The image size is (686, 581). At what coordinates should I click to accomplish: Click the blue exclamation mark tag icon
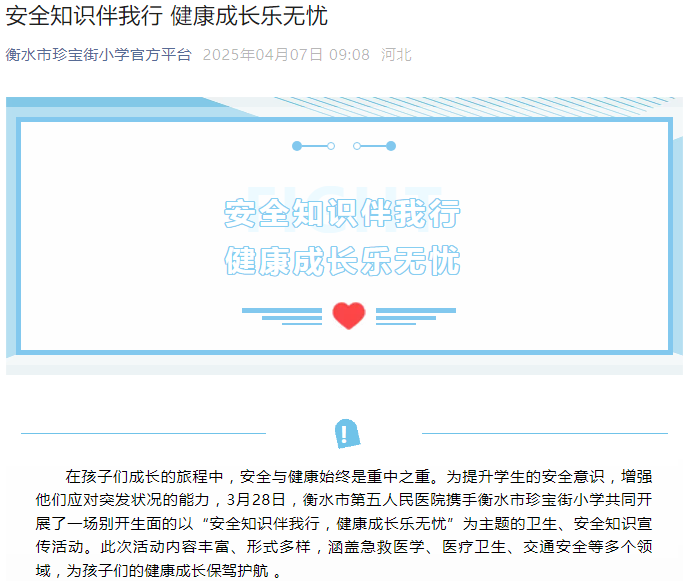coord(347,434)
